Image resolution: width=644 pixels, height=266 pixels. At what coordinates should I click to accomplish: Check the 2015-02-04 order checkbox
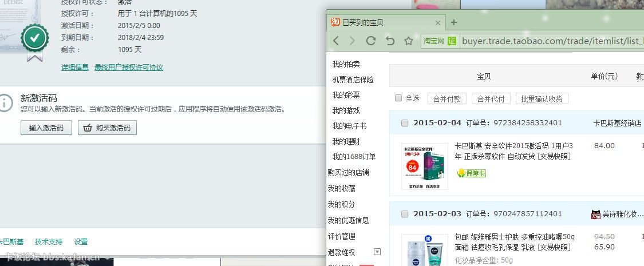(405, 123)
